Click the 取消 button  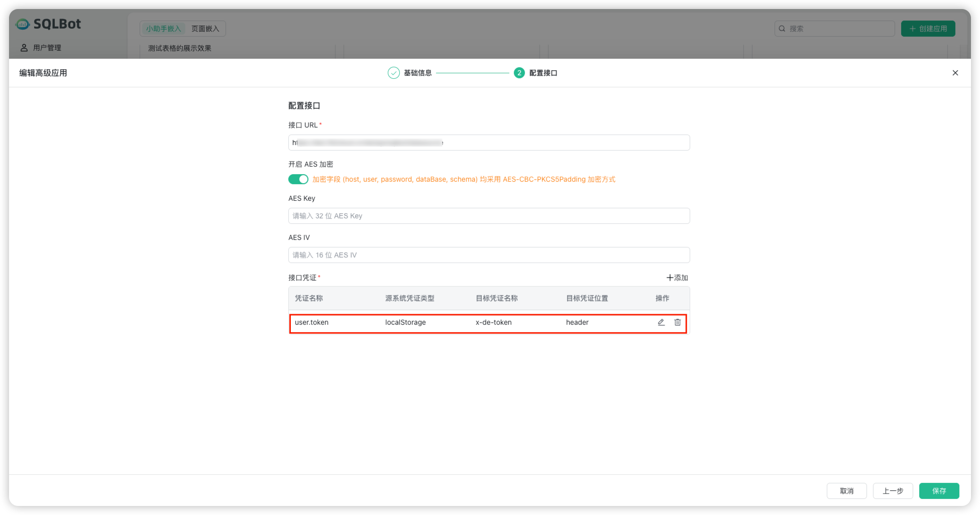pos(846,491)
